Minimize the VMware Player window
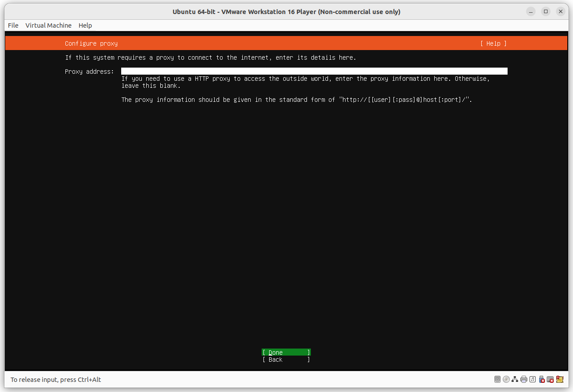Image resolution: width=573 pixels, height=392 pixels. point(531,11)
